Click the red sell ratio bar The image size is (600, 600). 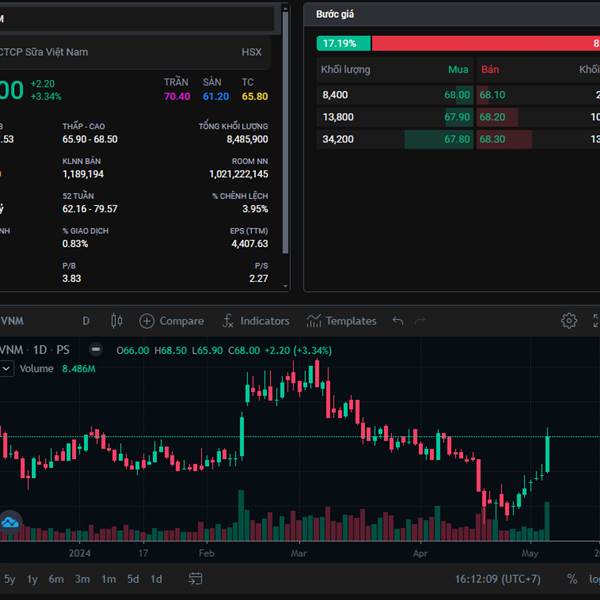pos(486,43)
